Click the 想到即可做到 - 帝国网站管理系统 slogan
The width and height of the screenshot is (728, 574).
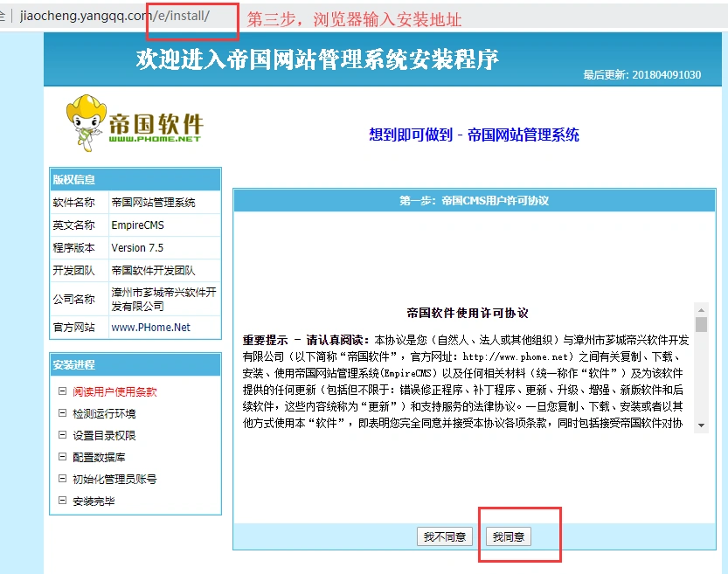pos(474,135)
